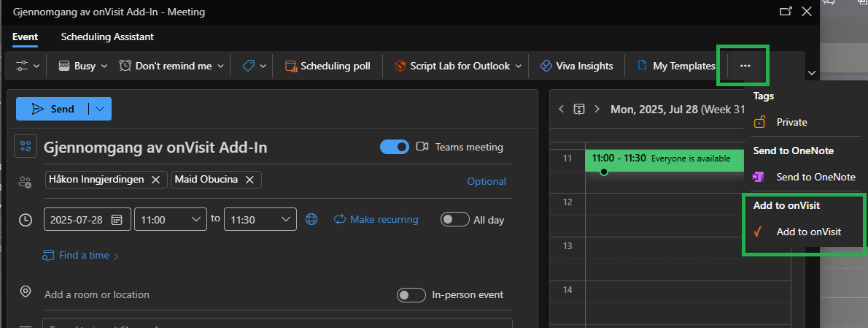Close the meeting window
This screenshot has height=328, width=868.
(807, 12)
